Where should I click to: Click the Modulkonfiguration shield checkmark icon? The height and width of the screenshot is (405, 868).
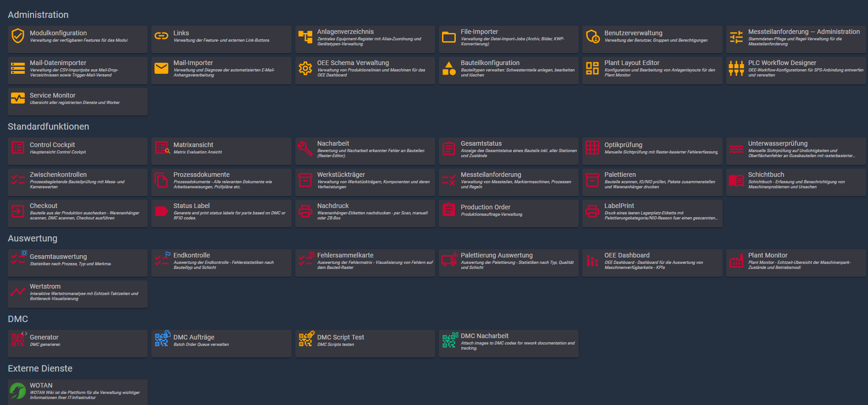[x=18, y=36]
